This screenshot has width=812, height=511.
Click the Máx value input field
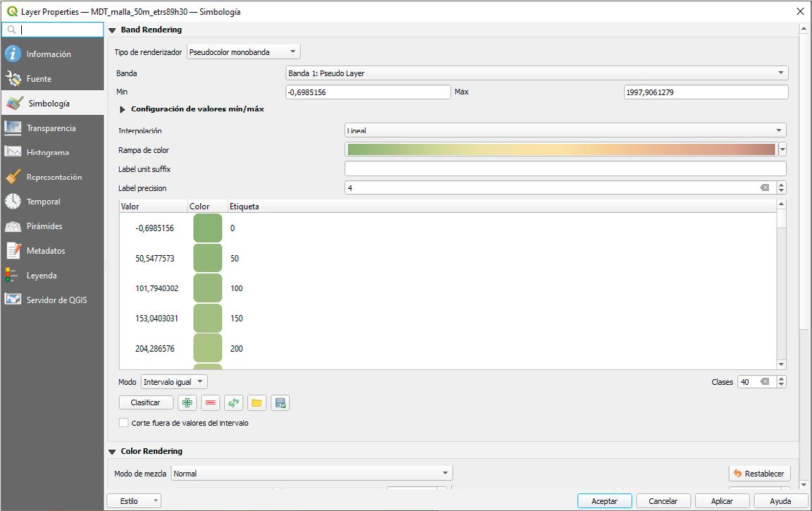pyautogui.click(x=706, y=92)
